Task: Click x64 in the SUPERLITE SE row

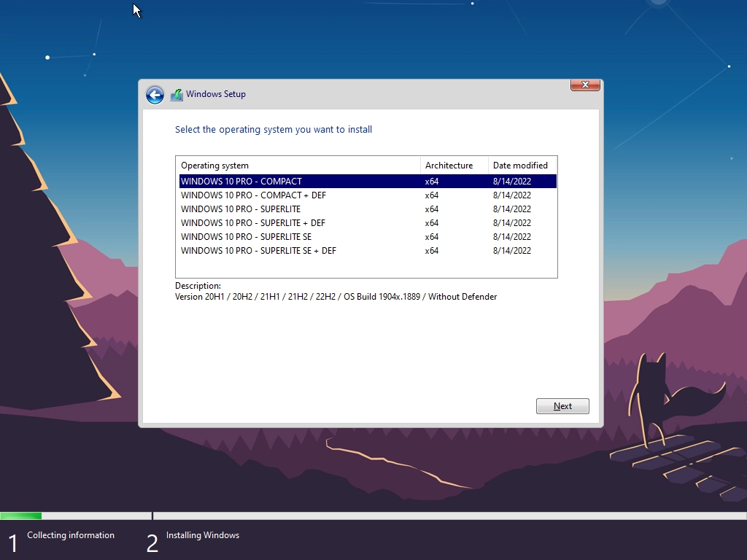Action: point(432,237)
